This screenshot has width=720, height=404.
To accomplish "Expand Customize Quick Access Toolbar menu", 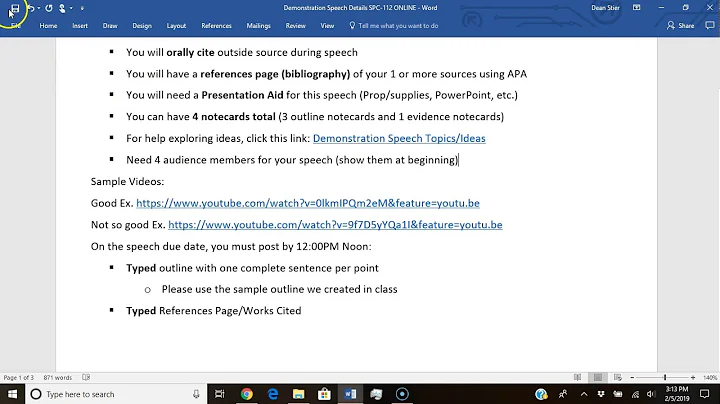I will pos(82,8).
